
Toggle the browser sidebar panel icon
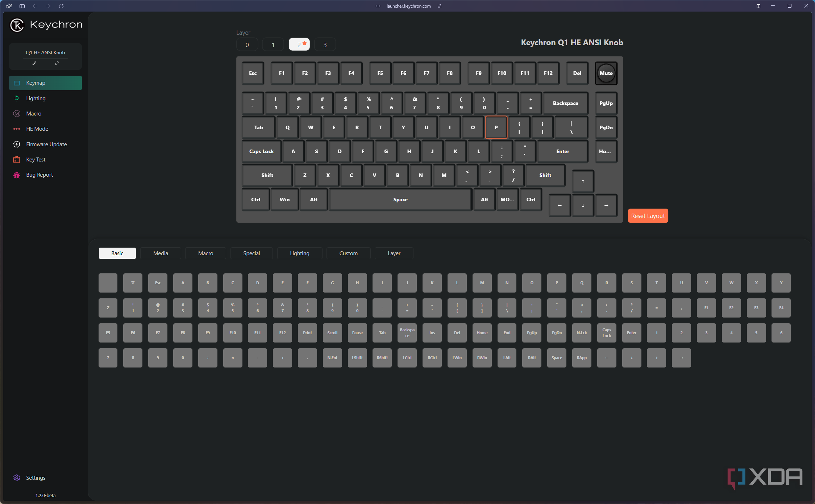(22, 6)
